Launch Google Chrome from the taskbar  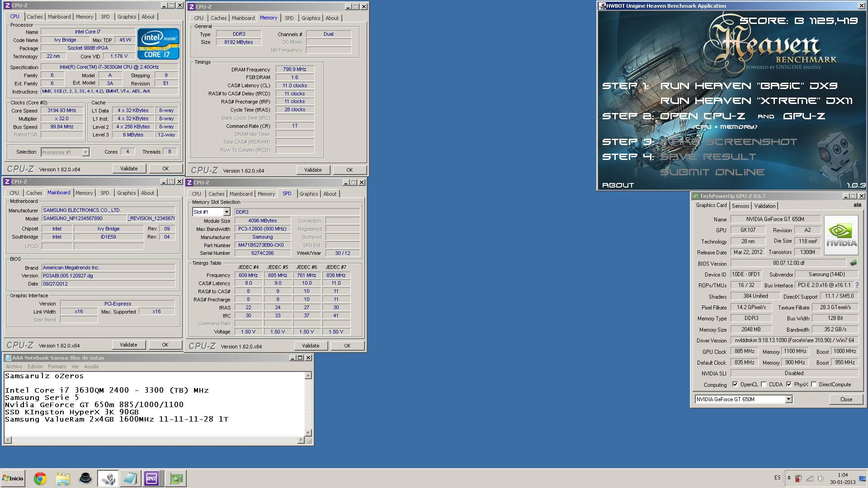(x=40, y=479)
